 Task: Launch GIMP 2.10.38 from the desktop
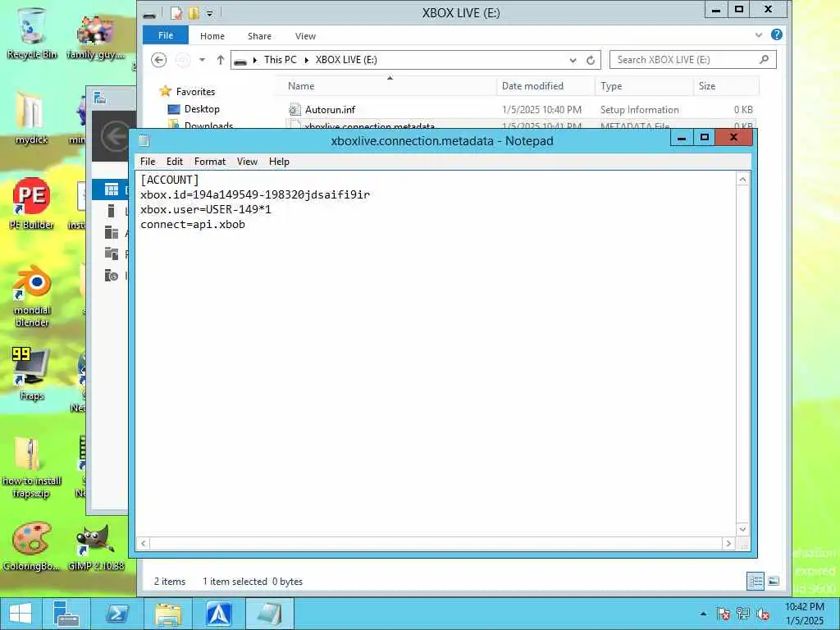(95, 546)
